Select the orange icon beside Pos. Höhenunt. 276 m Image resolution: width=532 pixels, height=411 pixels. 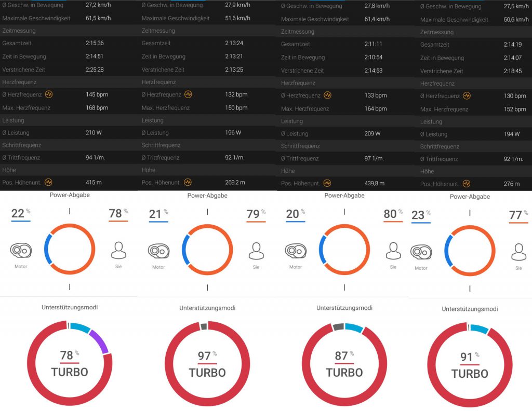467,184
